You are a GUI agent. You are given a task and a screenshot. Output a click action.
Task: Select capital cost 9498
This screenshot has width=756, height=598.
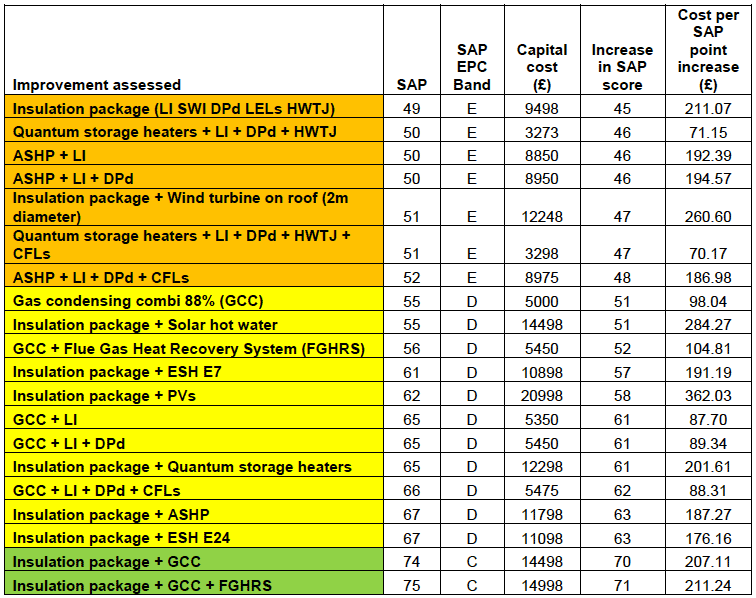(542, 109)
